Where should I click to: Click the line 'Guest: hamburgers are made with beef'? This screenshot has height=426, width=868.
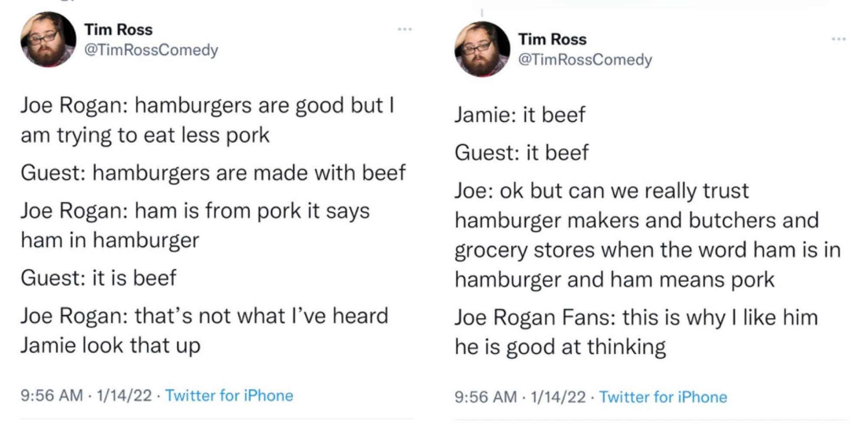pos(213,173)
